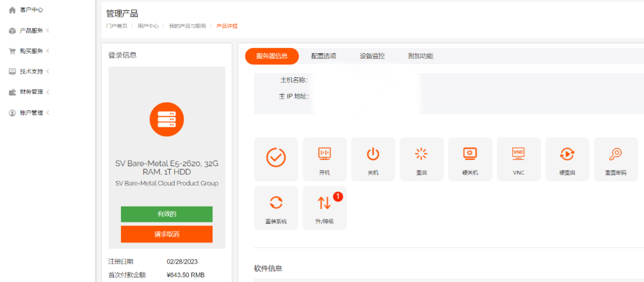Click the 主 IP 地址 label
This screenshot has height=282, width=644.
[294, 97]
